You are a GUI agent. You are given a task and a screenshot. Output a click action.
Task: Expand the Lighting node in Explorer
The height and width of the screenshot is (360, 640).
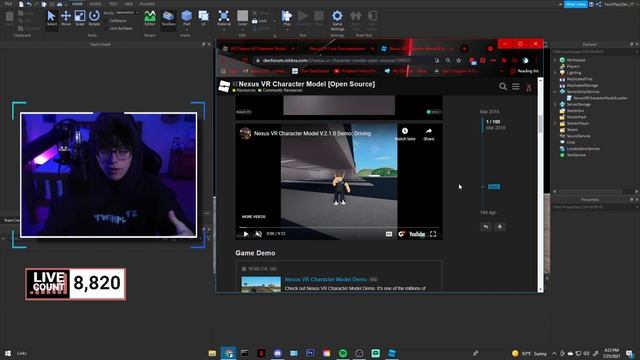coord(555,73)
